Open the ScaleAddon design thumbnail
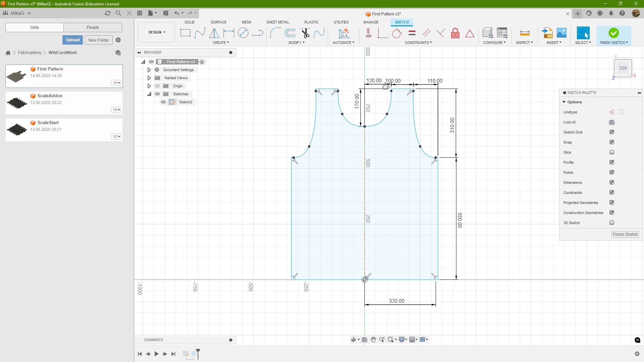 pos(17,103)
